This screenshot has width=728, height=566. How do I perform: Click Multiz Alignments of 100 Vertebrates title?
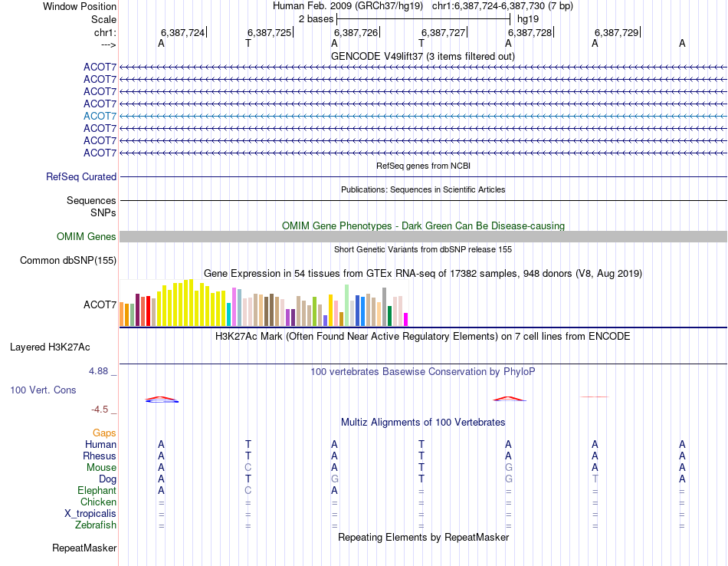click(423, 423)
